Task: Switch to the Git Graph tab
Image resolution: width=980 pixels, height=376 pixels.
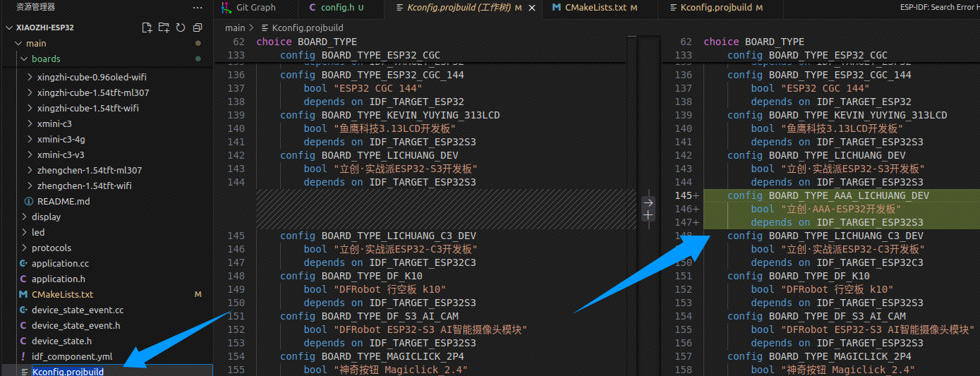Action: click(x=255, y=8)
